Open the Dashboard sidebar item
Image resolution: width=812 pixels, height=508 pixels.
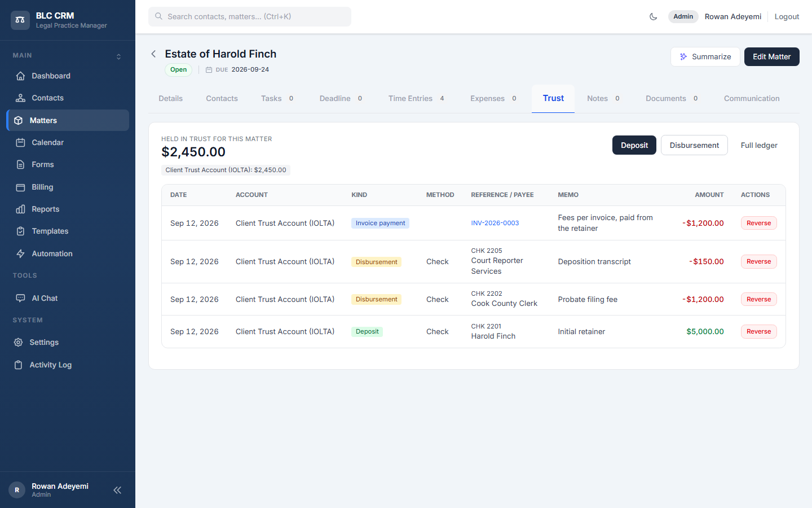pos(68,76)
